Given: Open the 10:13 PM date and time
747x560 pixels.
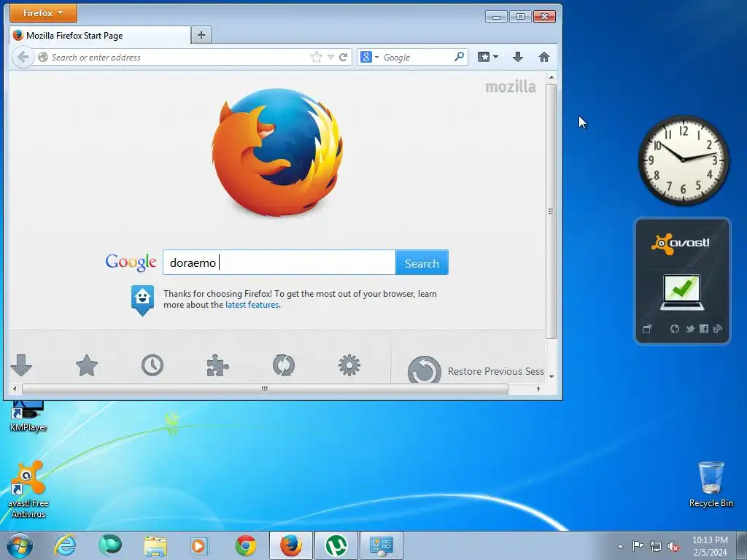Looking at the screenshot, I should click(x=710, y=546).
